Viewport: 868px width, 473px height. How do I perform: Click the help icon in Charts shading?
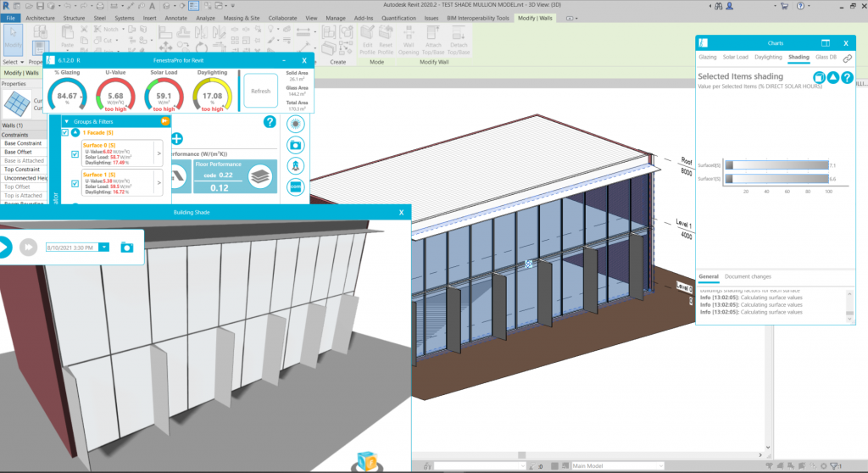tap(847, 77)
